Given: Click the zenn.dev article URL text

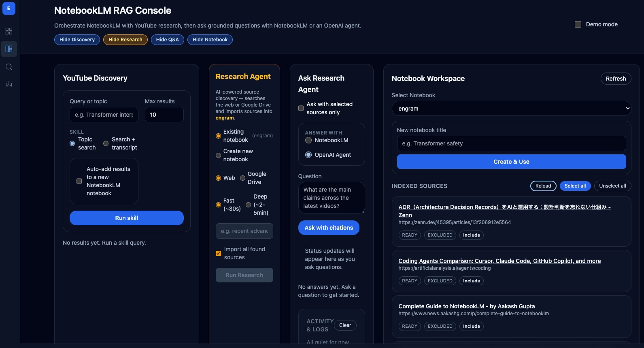Looking at the screenshot, I should (x=455, y=222).
